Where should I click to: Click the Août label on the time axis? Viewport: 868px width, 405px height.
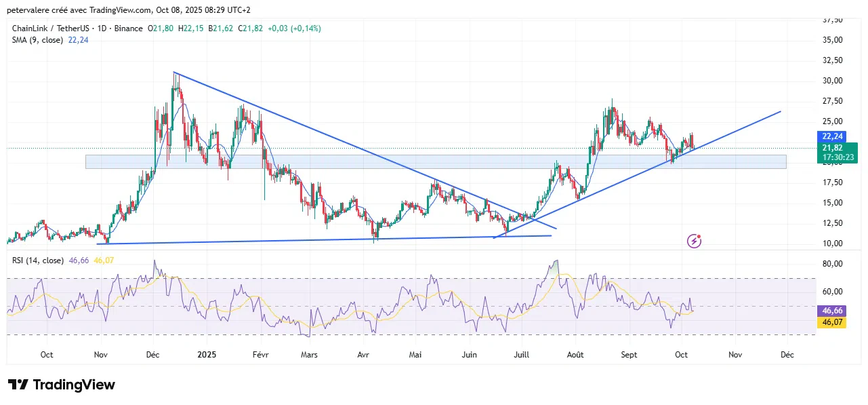tap(575, 355)
